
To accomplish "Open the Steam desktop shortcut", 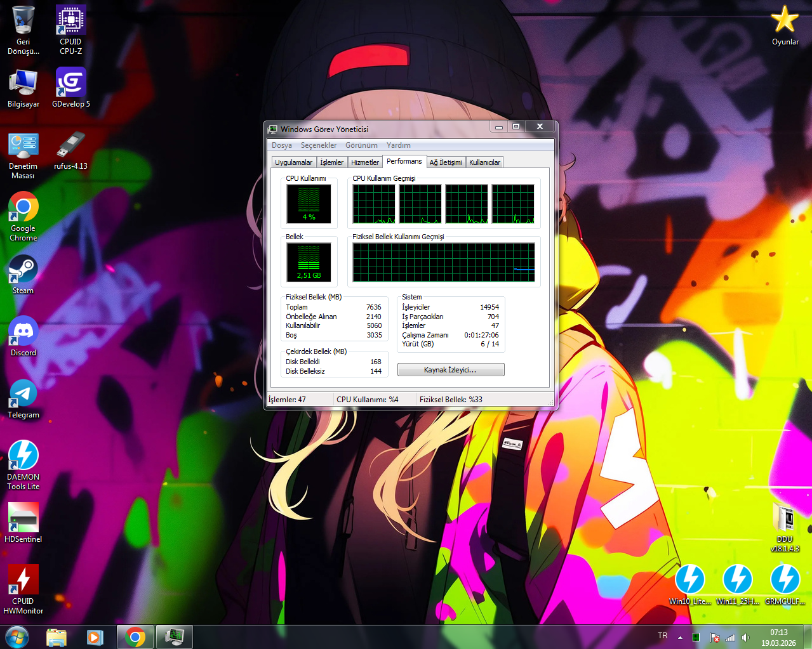I will 23,274.
